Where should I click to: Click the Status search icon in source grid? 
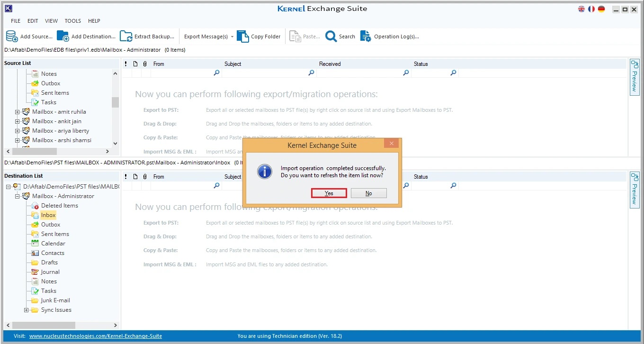click(x=453, y=73)
